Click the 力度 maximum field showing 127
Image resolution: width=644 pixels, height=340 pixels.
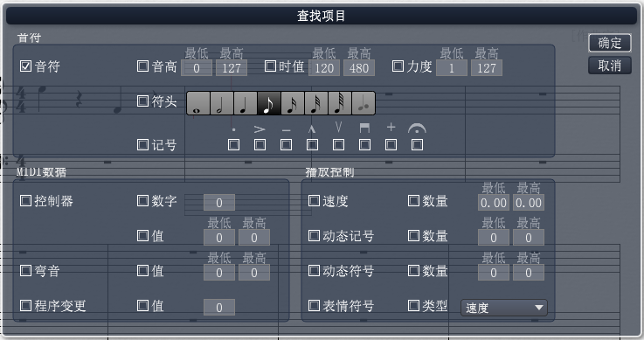(x=487, y=68)
